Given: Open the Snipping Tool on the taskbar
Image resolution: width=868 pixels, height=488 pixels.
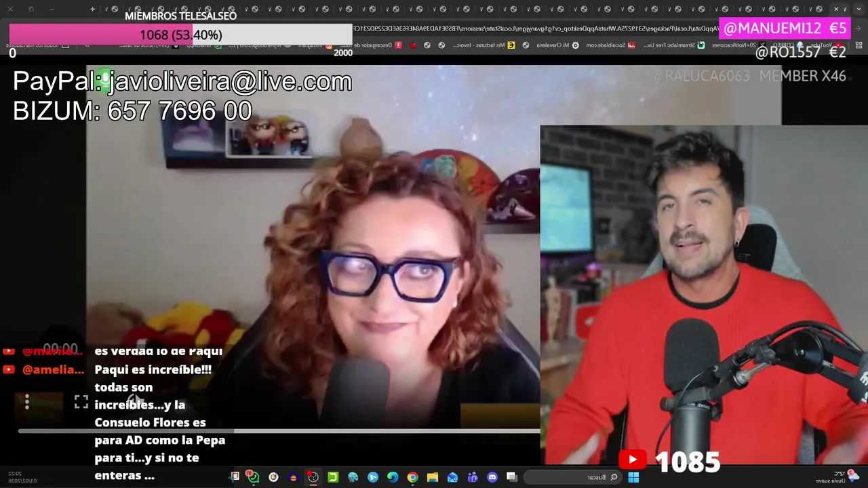Looking at the screenshot, I should pos(235,477).
